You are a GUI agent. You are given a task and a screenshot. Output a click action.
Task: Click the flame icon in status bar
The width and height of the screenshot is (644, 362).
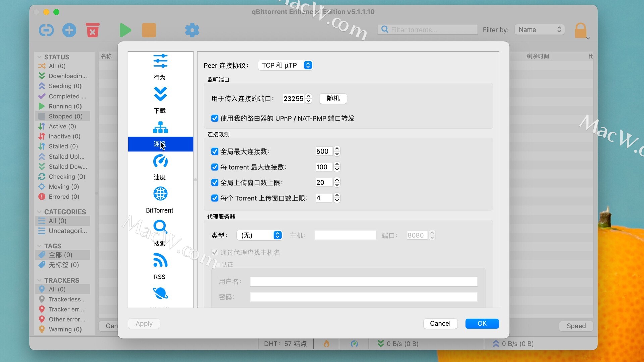tap(326, 344)
